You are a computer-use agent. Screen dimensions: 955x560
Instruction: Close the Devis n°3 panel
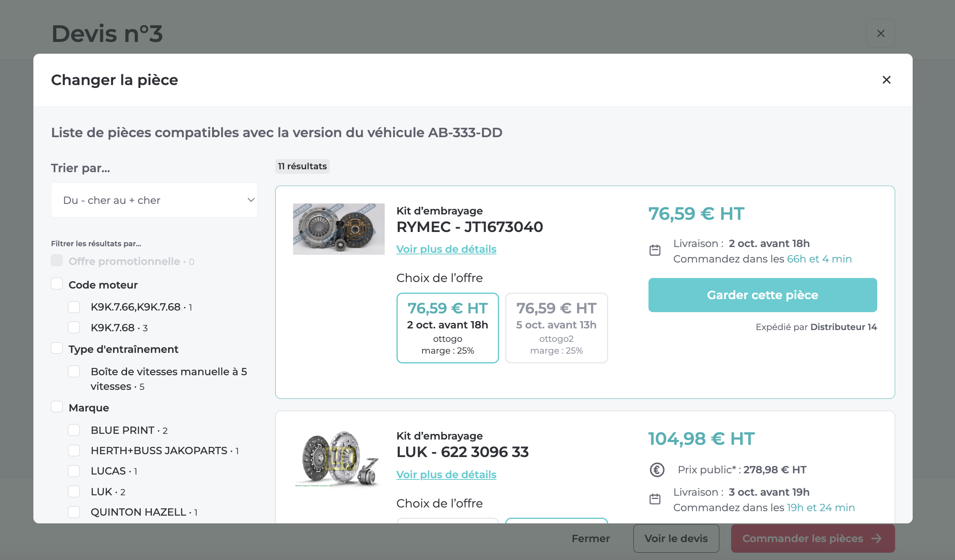880,33
